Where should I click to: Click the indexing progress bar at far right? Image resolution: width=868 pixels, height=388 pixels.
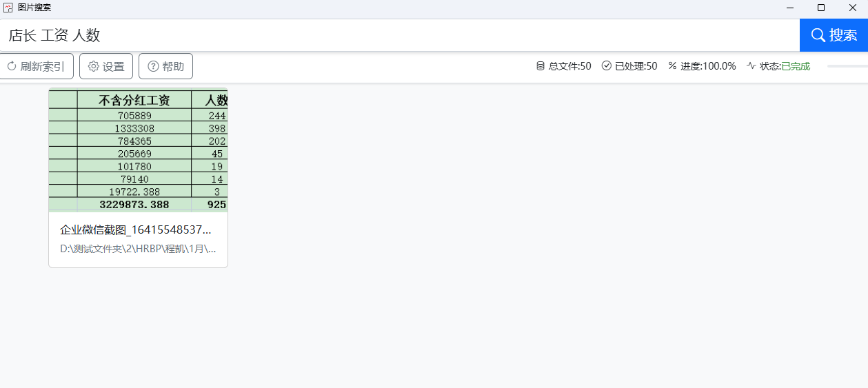tap(847, 66)
